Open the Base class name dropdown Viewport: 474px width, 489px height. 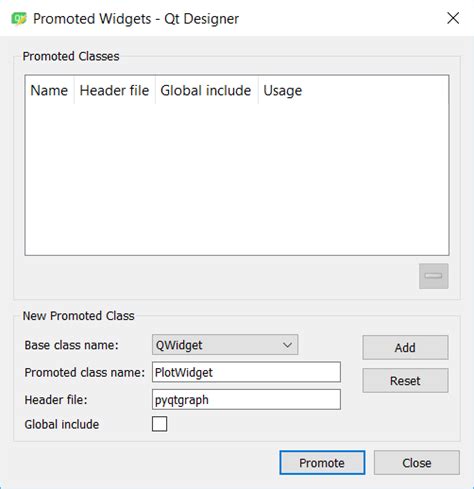click(225, 345)
